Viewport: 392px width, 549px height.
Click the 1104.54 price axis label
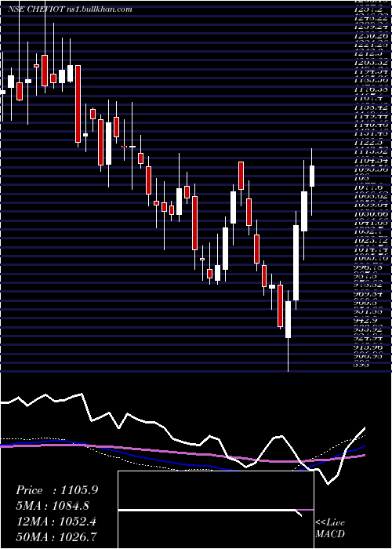[372, 160]
